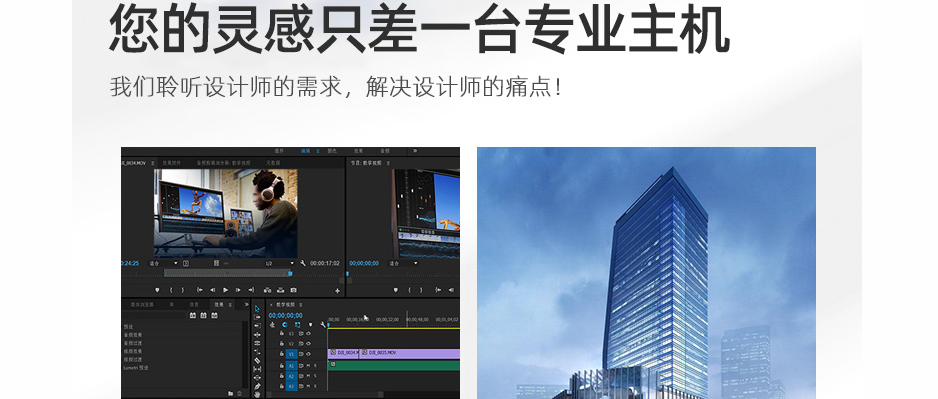The width and height of the screenshot is (938, 399).
Task: Click the source monitor wrench settings icon
Action: point(303,263)
